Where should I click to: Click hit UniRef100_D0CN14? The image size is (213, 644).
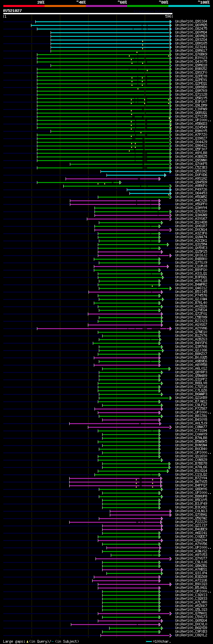click(191, 230)
